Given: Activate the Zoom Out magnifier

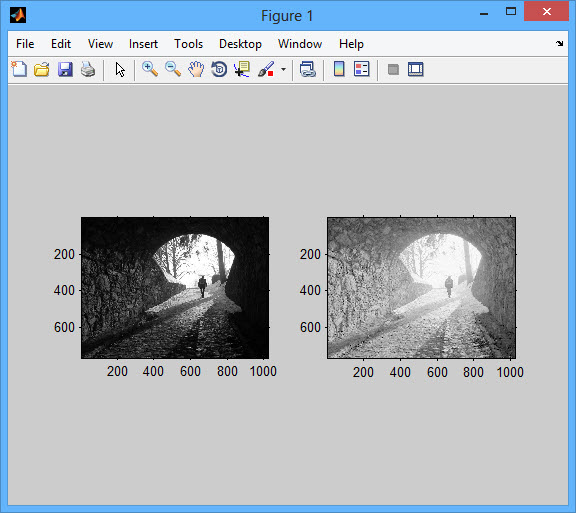Looking at the screenshot, I should (x=173, y=69).
